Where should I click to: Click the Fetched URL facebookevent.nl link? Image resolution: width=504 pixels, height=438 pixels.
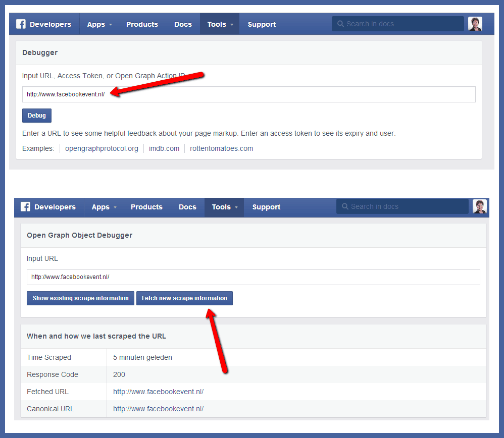(x=158, y=392)
